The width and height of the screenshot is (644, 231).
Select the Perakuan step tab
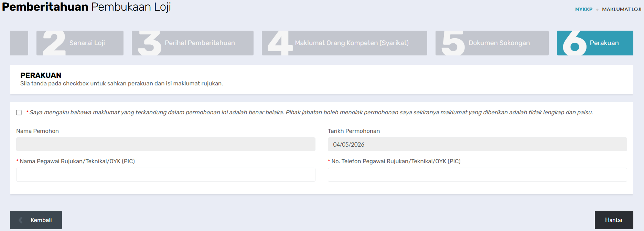point(595,43)
